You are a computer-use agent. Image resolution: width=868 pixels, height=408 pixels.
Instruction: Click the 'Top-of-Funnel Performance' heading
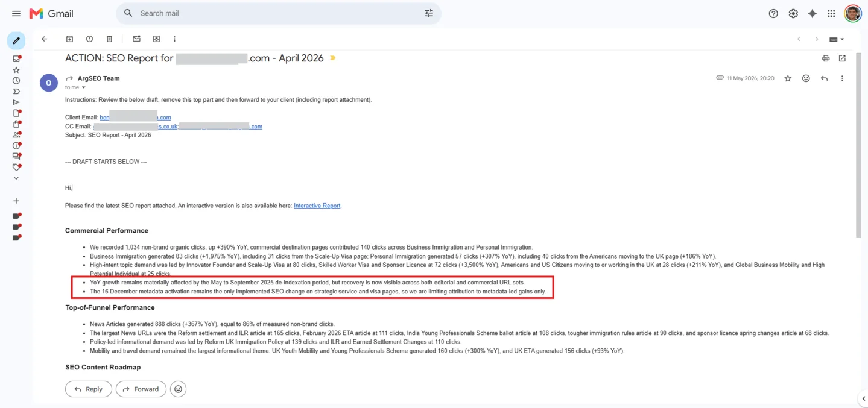click(x=110, y=307)
